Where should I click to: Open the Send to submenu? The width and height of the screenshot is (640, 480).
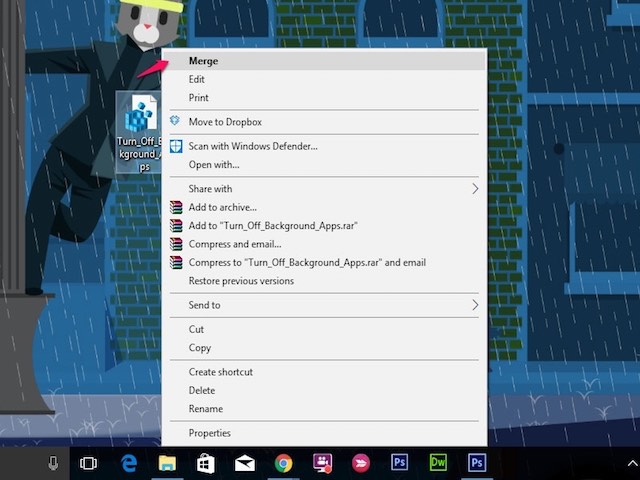click(324, 305)
